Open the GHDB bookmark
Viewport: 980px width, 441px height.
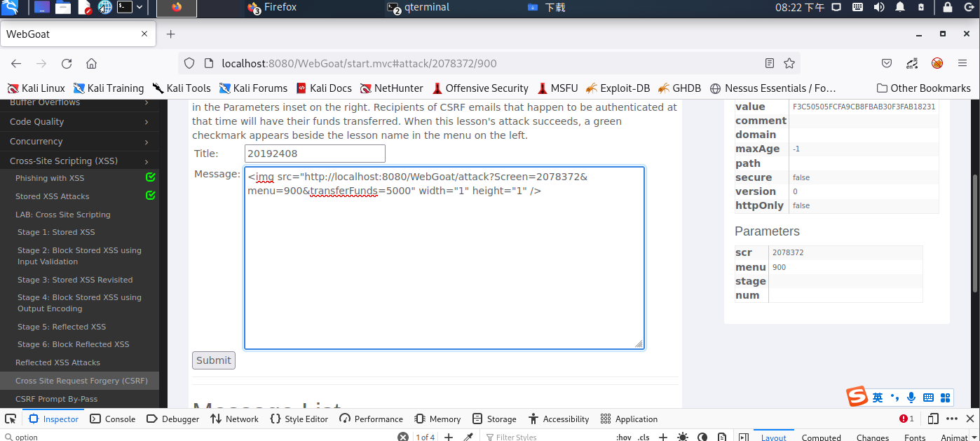[x=679, y=88]
